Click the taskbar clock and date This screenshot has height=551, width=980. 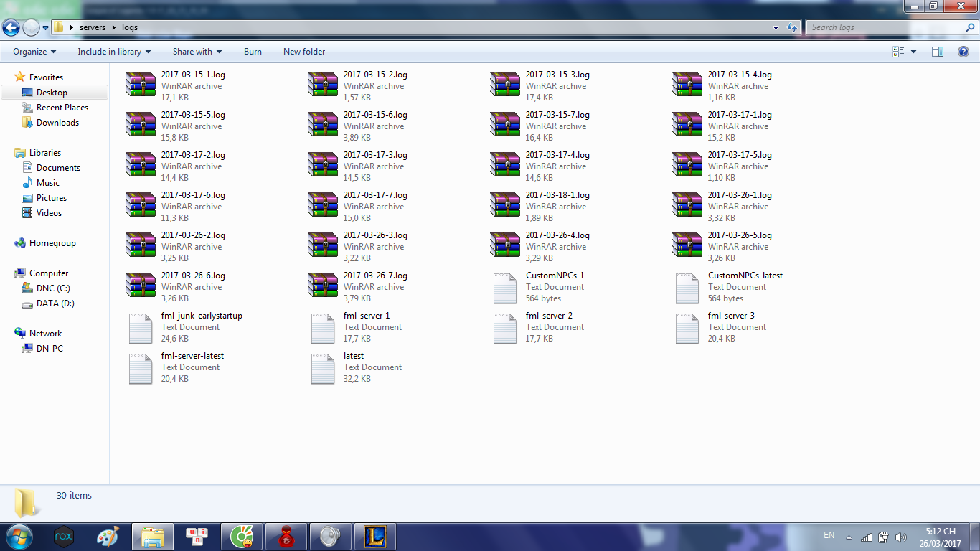click(941, 537)
